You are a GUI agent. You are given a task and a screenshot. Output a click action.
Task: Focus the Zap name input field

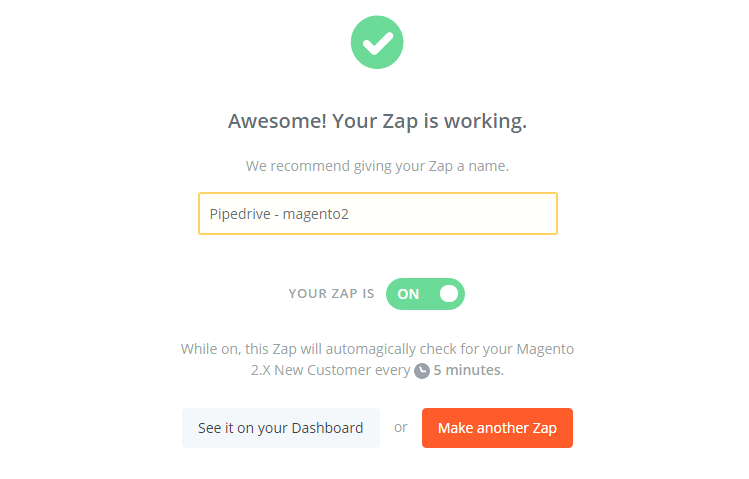377,214
